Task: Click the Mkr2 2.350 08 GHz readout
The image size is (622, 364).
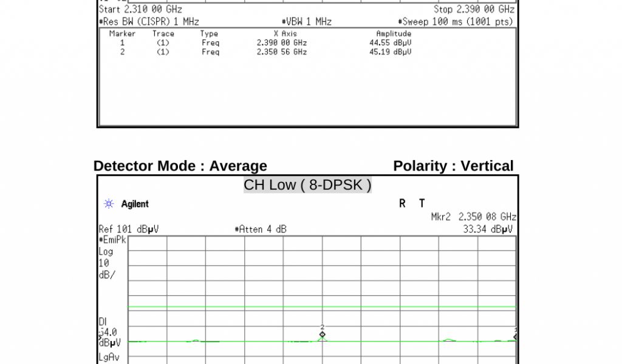Action: [473, 217]
